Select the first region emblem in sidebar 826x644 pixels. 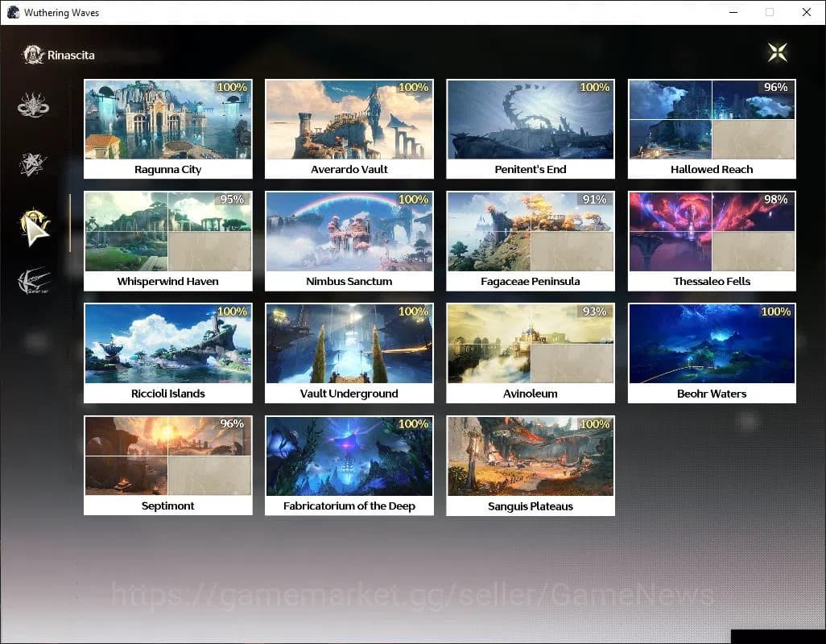click(33, 105)
